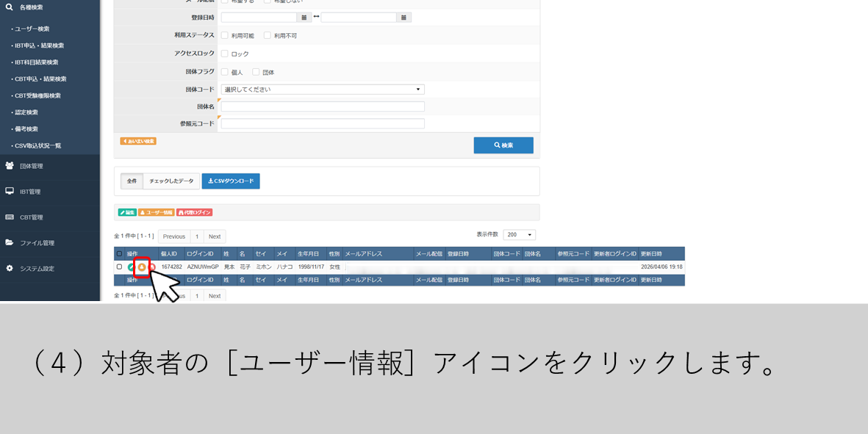Open 備考検索 in the sidebar
868x434 pixels.
pos(26,129)
